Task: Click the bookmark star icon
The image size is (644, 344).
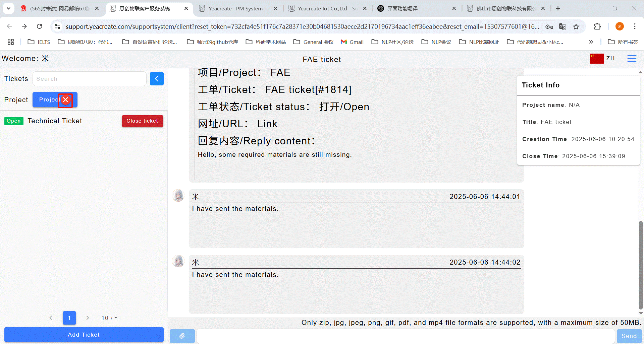Action: [576, 26]
